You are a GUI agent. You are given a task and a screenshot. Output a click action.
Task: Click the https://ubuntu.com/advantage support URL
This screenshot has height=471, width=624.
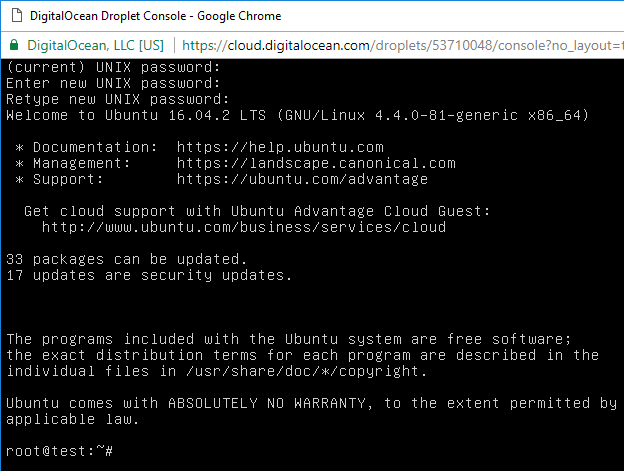pyautogui.click(x=302, y=179)
